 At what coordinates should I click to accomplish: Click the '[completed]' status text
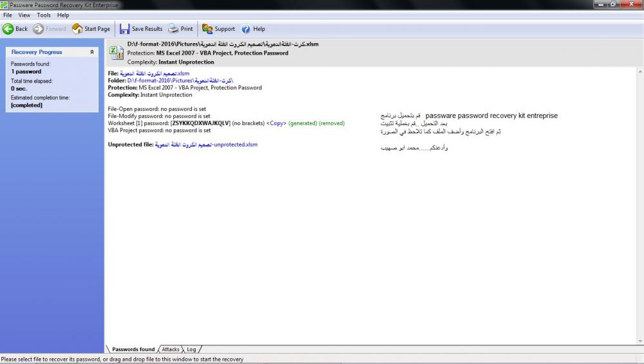[x=26, y=105]
